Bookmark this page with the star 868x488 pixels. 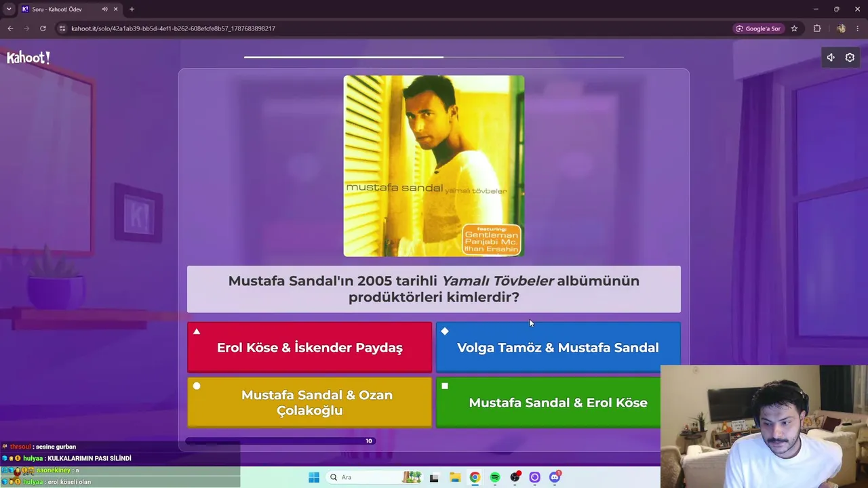coord(794,28)
